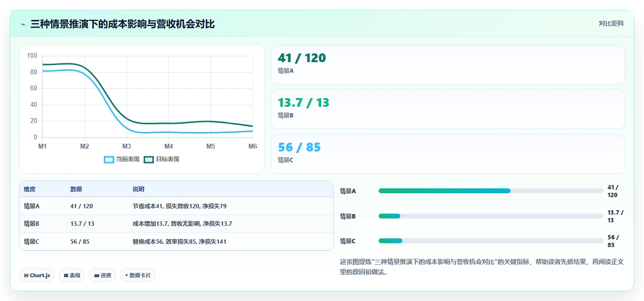Click the 对比矩阵 label in header
Image resolution: width=644 pixels, height=301 pixels.
pyautogui.click(x=611, y=24)
